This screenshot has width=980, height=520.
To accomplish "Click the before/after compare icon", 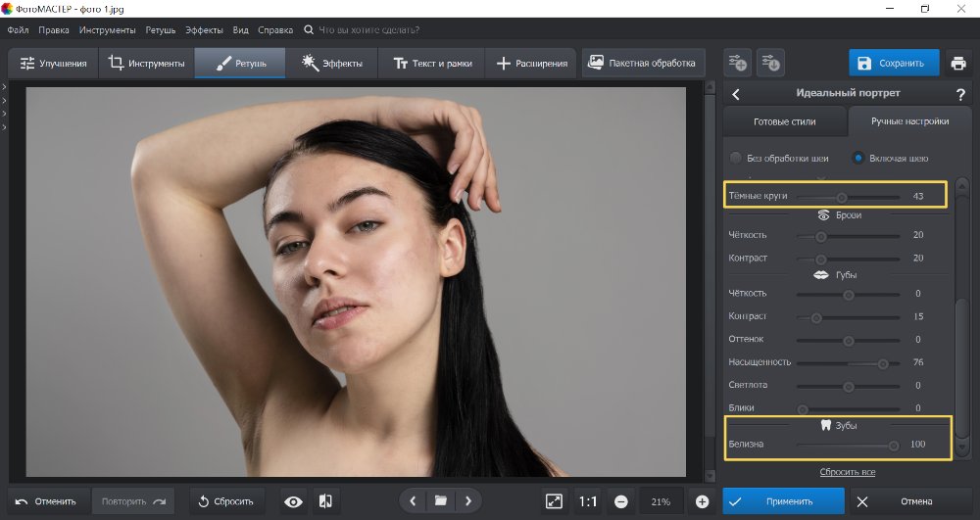I will click(326, 501).
